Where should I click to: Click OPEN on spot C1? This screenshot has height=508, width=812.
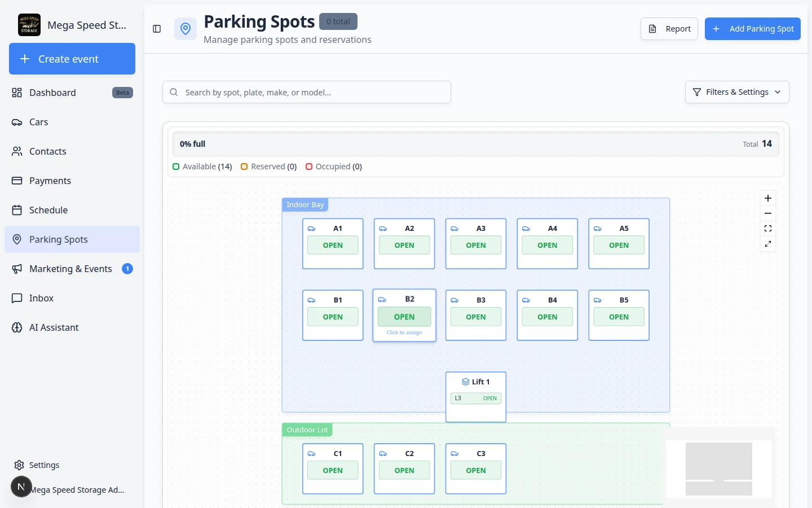click(333, 471)
